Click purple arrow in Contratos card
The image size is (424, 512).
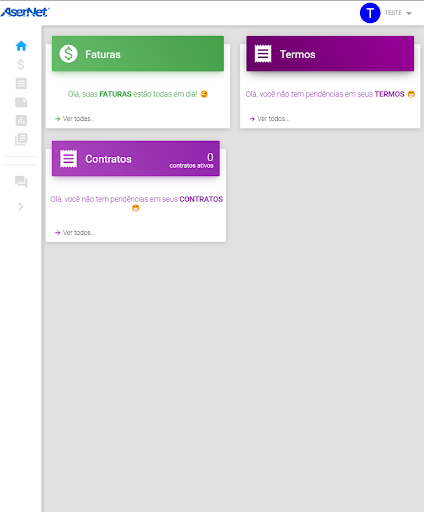pyautogui.click(x=58, y=233)
